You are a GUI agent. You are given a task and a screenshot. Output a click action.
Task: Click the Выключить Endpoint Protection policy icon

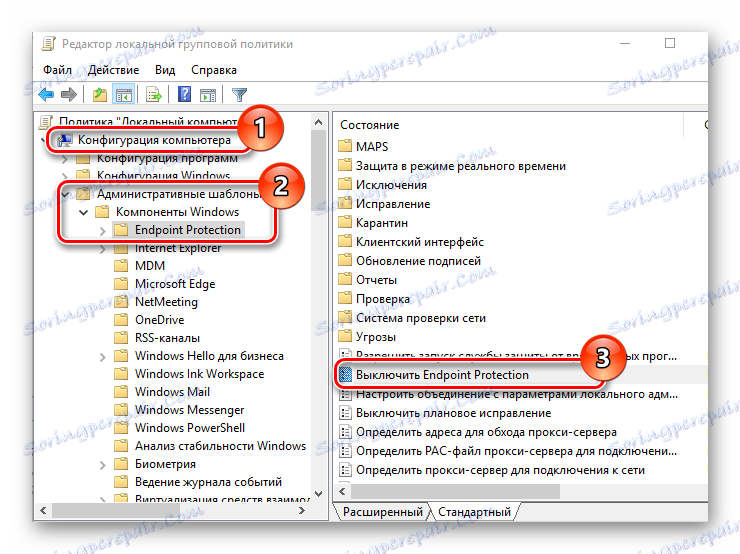click(x=346, y=375)
